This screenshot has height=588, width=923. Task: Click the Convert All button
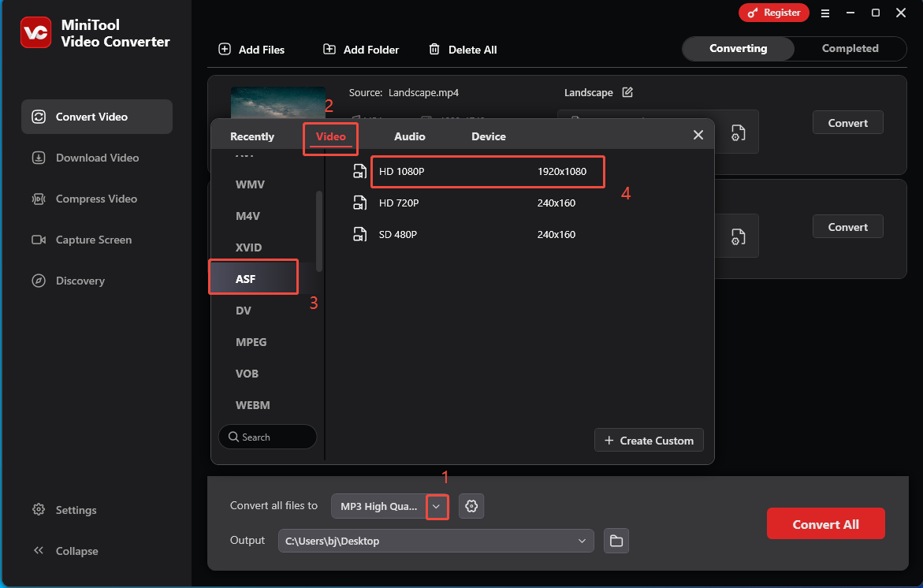click(x=825, y=523)
